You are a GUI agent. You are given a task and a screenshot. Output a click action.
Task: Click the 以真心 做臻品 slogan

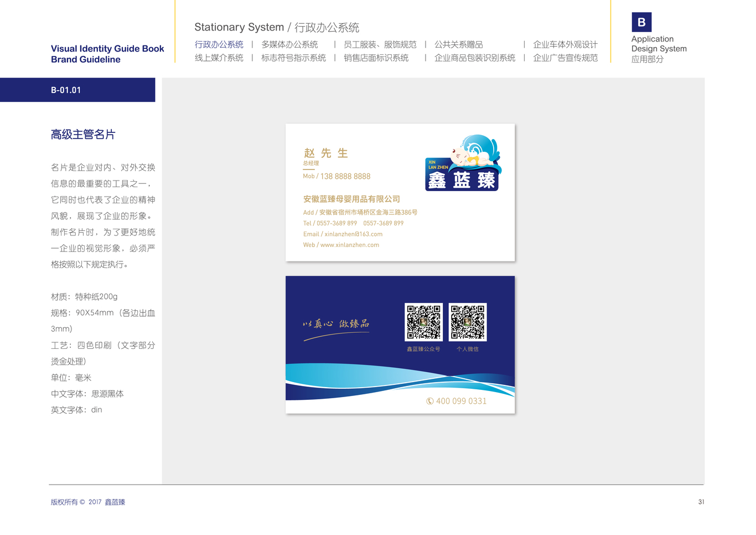click(x=336, y=323)
